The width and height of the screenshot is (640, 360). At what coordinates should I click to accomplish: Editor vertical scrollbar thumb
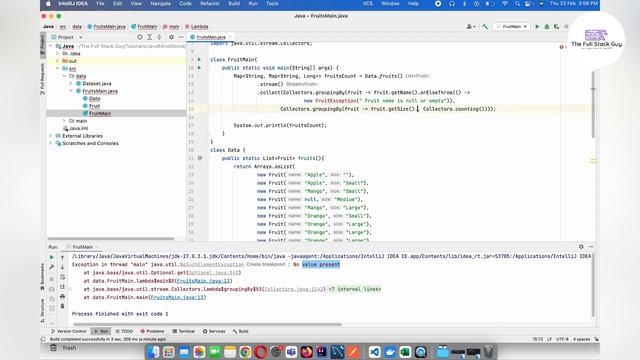click(x=593, y=104)
